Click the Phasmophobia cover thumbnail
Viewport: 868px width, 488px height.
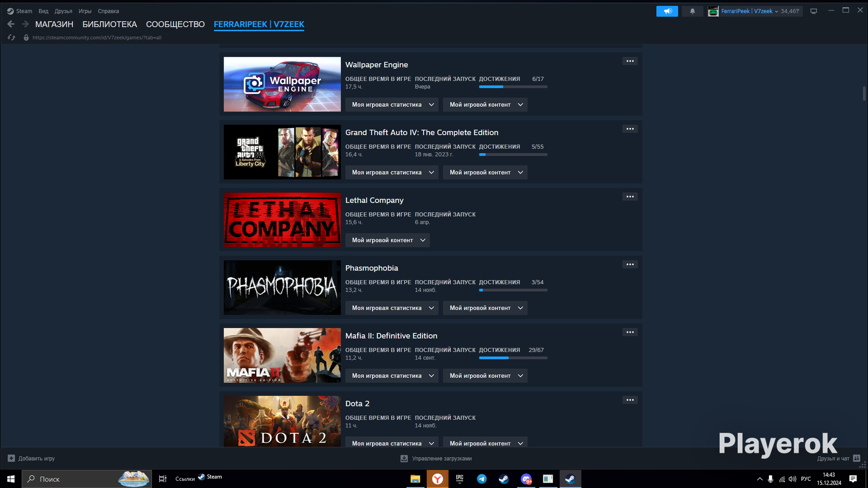point(282,288)
